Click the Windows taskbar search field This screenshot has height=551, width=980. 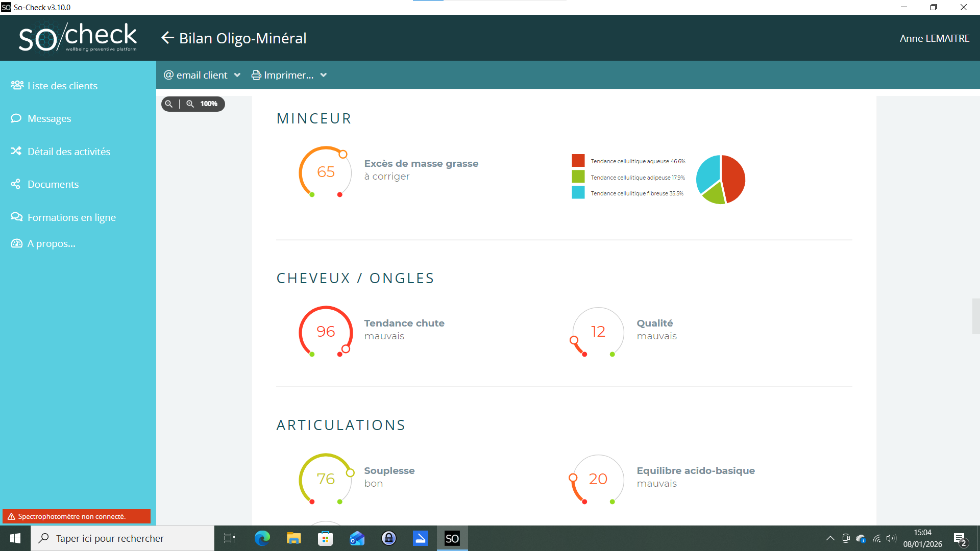pyautogui.click(x=122, y=538)
